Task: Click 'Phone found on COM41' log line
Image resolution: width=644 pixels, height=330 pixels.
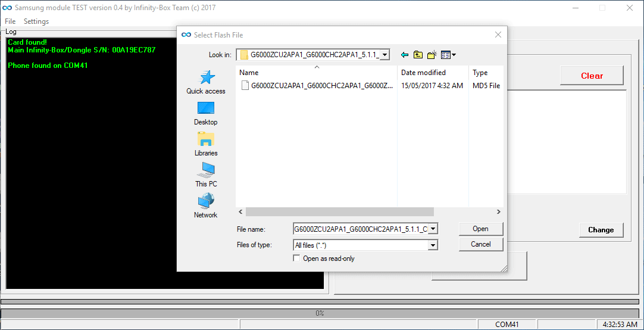Action: coord(48,66)
